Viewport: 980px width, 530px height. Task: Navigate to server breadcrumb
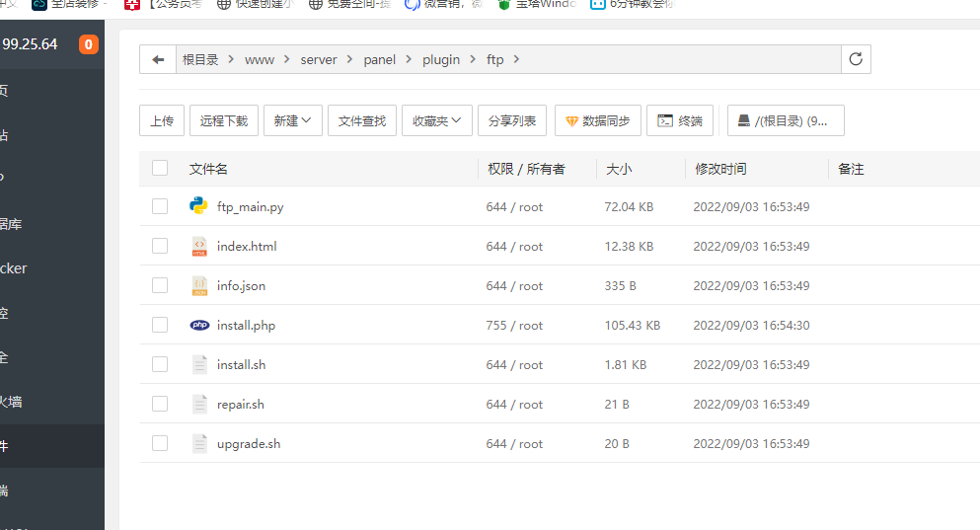pos(318,59)
